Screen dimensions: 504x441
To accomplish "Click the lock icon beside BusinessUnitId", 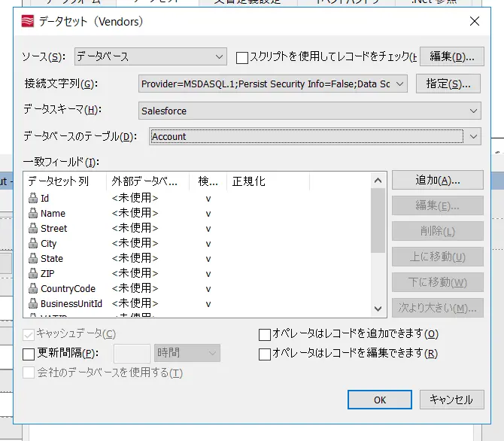I will pyautogui.click(x=33, y=303).
